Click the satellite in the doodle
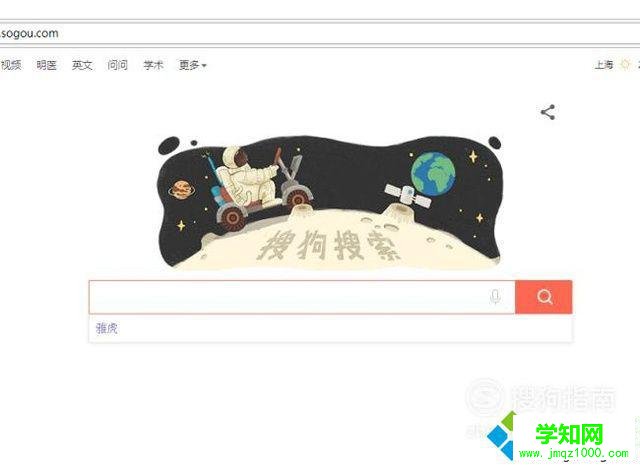Screen dimensions: 640x465 tap(407, 195)
